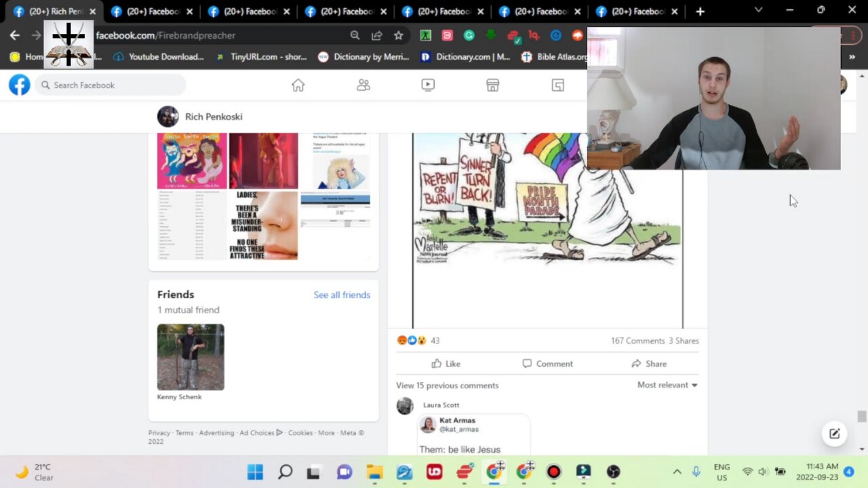The height and width of the screenshot is (488, 868).
Task: Open the Swish Swish cartoon photo thumbnail
Action: coord(193,161)
